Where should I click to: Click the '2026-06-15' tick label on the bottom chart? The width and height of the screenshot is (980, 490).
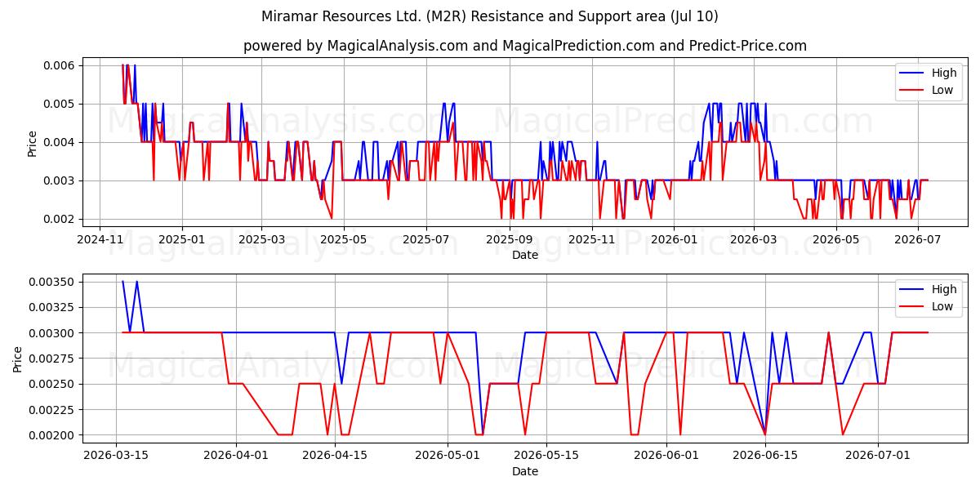tap(765, 457)
